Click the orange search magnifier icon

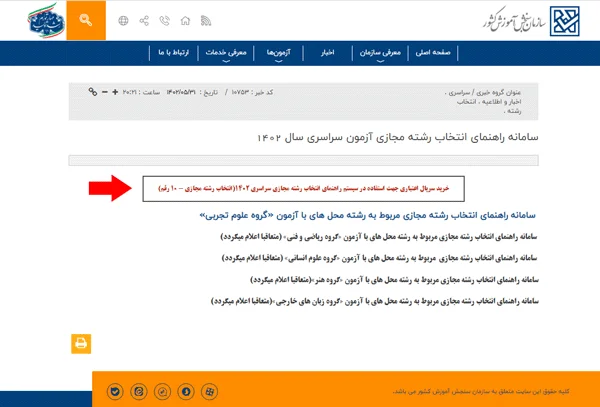point(86,20)
